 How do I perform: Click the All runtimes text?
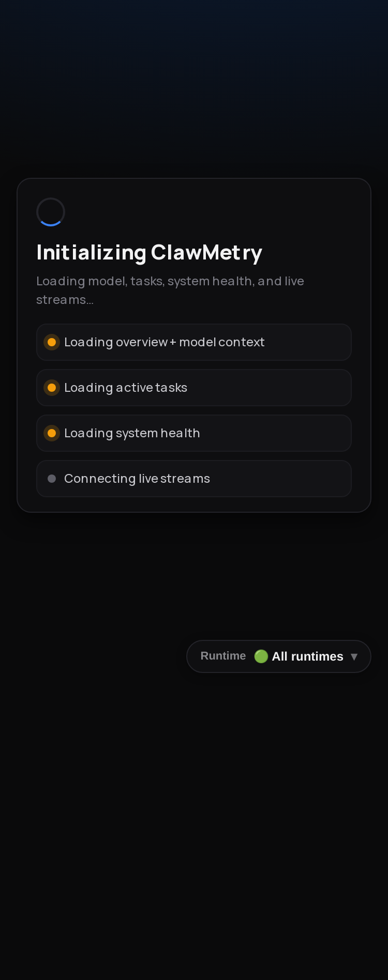point(308,656)
